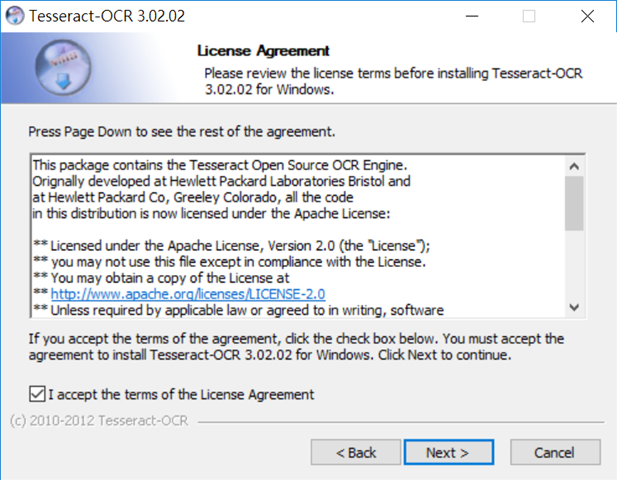This screenshot has width=617, height=480.
Task: Click the 'Press Page Down' instruction text
Action: tap(182, 132)
